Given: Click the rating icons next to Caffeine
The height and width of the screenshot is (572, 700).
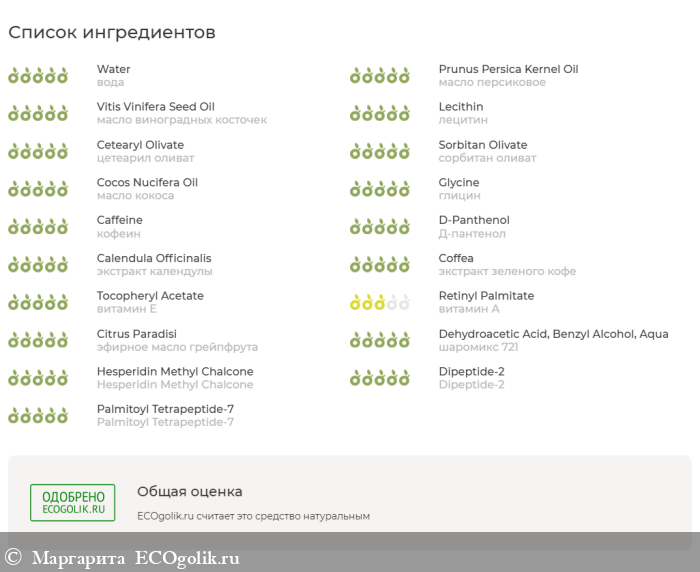Looking at the screenshot, I should tap(38, 226).
